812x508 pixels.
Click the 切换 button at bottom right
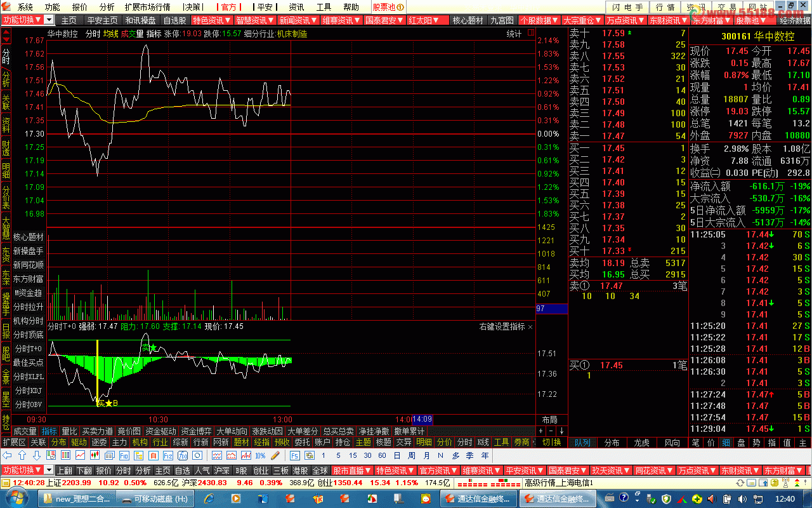point(551,443)
